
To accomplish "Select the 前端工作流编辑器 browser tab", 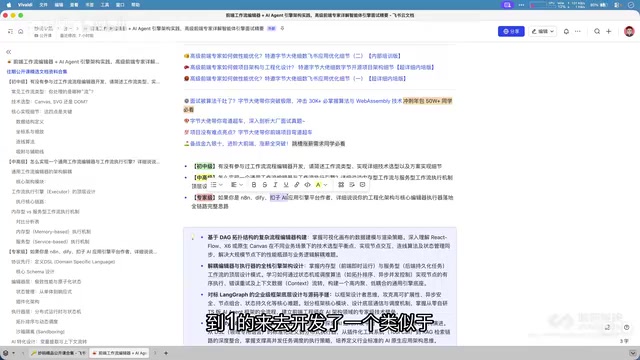I will click(x=119, y=353).
